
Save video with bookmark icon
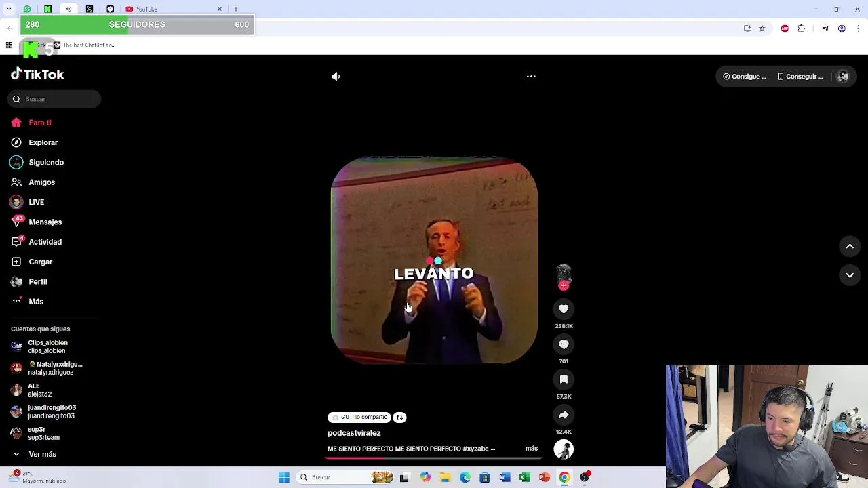pyautogui.click(x=564, y=380)
